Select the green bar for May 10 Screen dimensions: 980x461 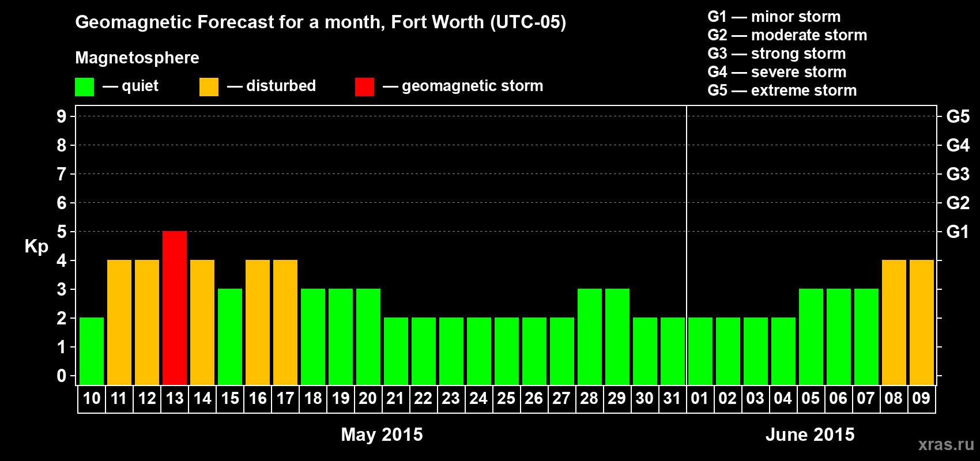tap(92, 351)
